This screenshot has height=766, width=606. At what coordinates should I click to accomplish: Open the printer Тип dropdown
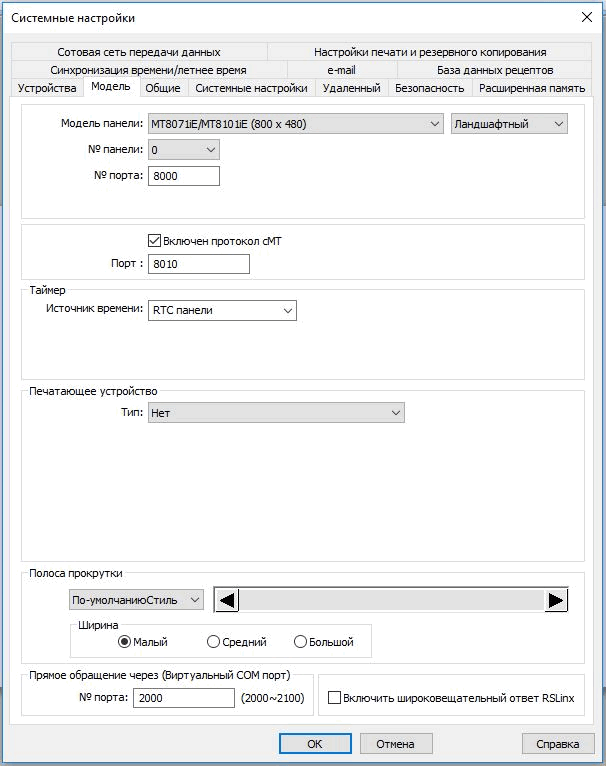click(x=276, y=413)
